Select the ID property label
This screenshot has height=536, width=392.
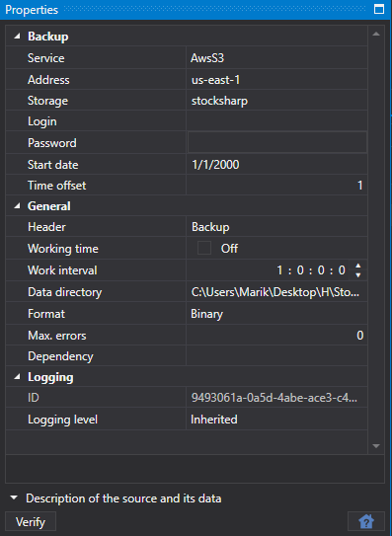point(34,398)
